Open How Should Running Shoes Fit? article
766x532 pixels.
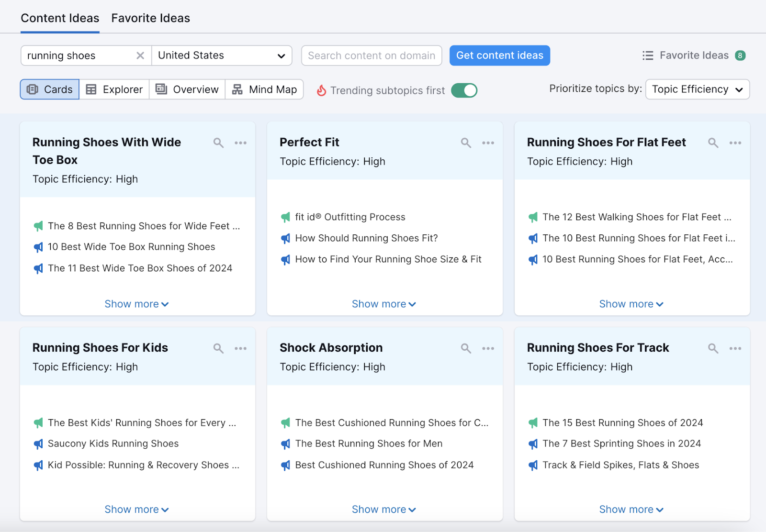366,238
